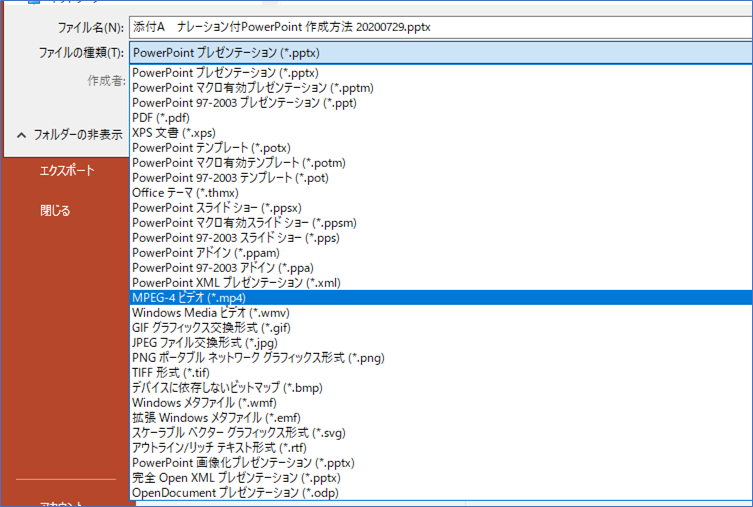
Task: Select 完全 Open XML プレゼンテーション (*.pptx)
Action: 441,478
